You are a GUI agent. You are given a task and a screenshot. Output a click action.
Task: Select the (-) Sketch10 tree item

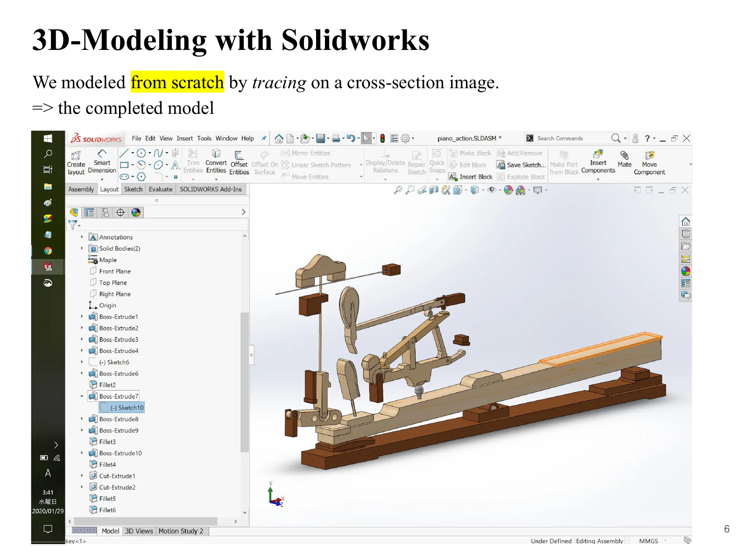pos(122,407)
